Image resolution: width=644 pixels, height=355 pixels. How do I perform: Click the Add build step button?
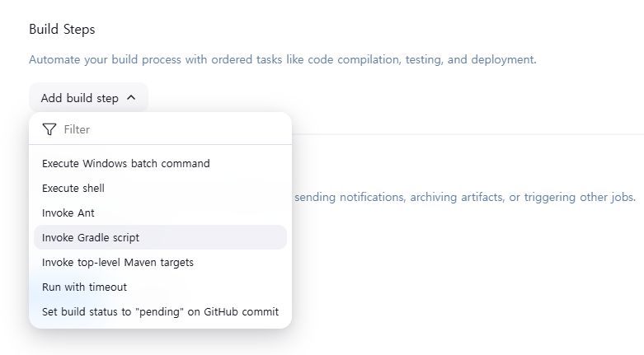point(88,98)
